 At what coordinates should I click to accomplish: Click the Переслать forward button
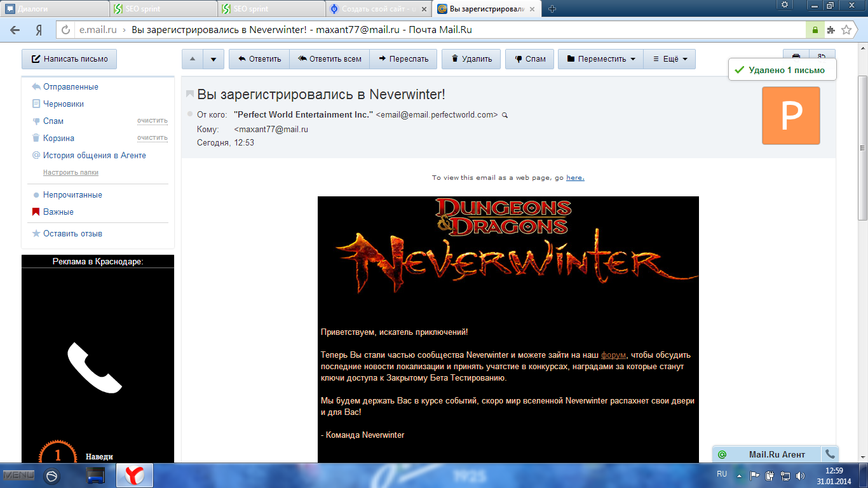pyautogui.click(x=403, y=59)
